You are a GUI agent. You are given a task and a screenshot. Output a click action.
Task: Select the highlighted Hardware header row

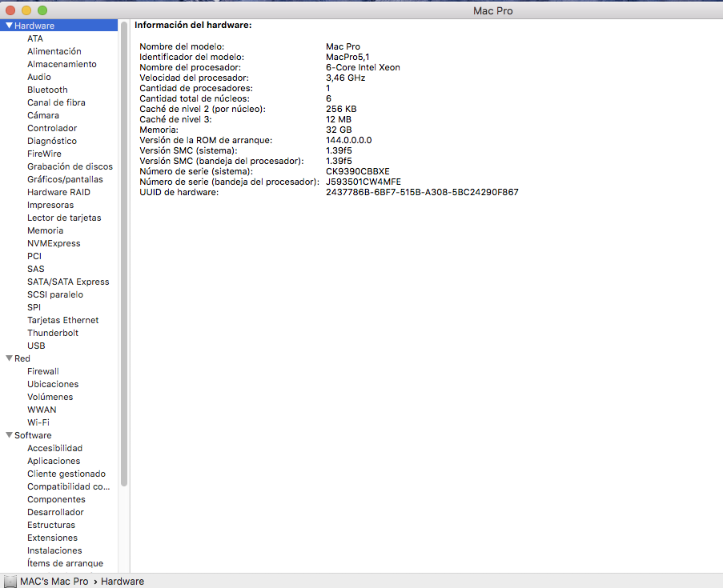pos(59,26)
